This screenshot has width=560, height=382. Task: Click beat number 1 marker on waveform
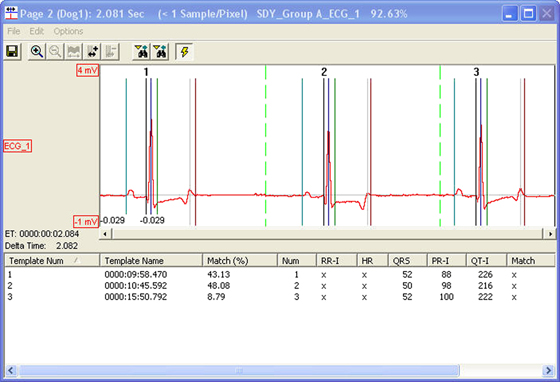[x=146, y=72]
